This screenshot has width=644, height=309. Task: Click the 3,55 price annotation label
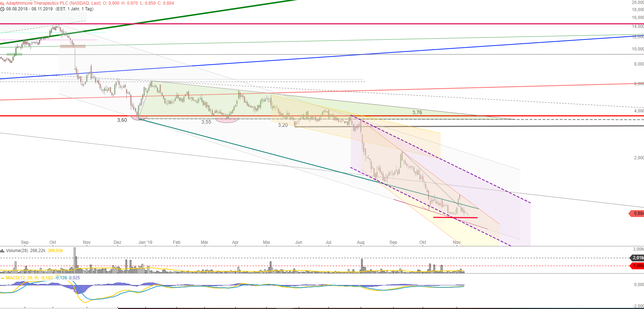pyautogui.click(x=206, y=122)
